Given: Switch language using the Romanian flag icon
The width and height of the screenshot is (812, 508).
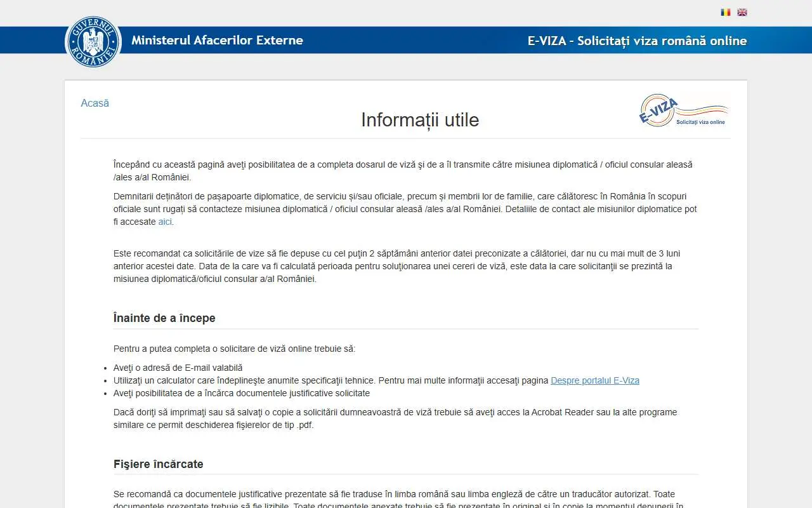Looking at the screenshot, I should [726, 12].
